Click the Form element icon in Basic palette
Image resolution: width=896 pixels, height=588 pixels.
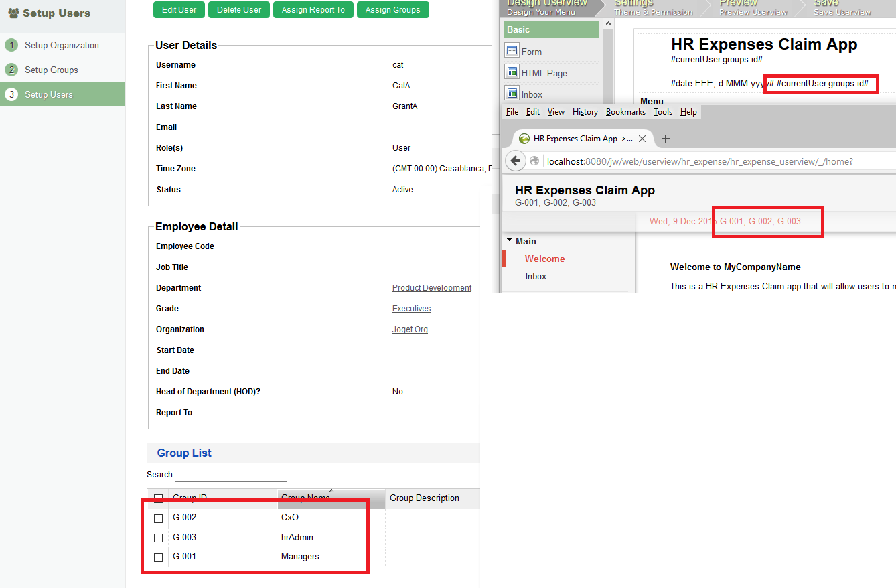(x=512, y=51)
